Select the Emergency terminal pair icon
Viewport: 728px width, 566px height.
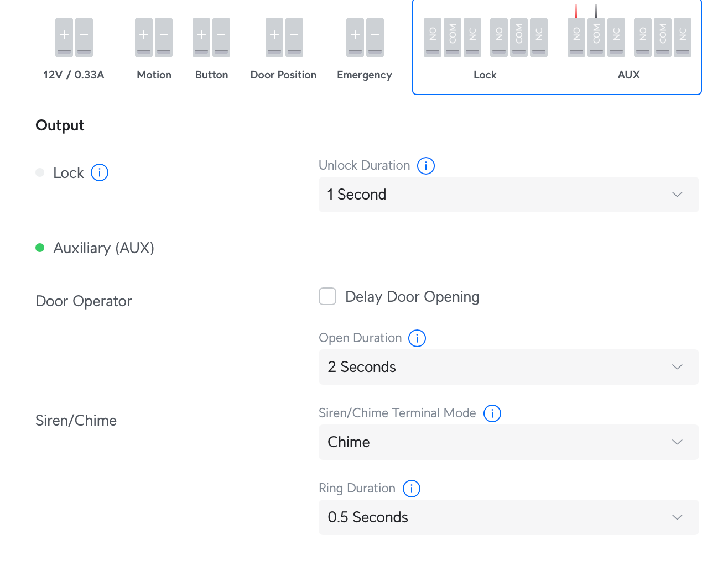click(365, 38)
